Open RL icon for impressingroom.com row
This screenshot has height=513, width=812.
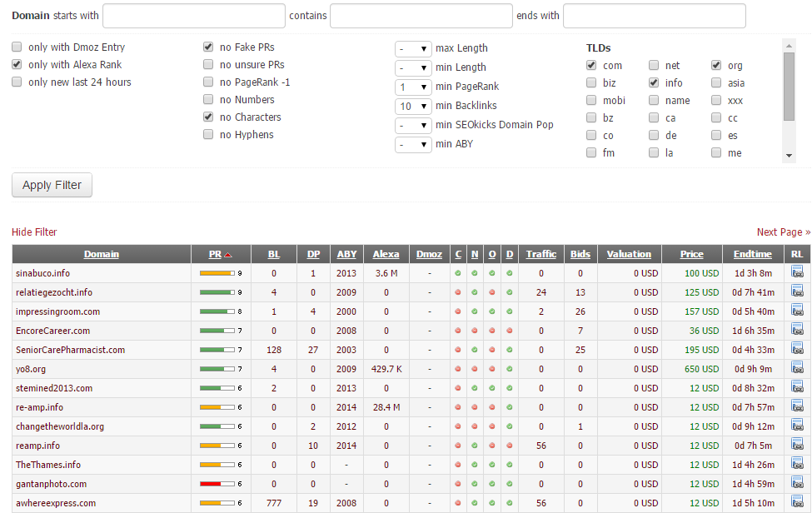[797, 310]
